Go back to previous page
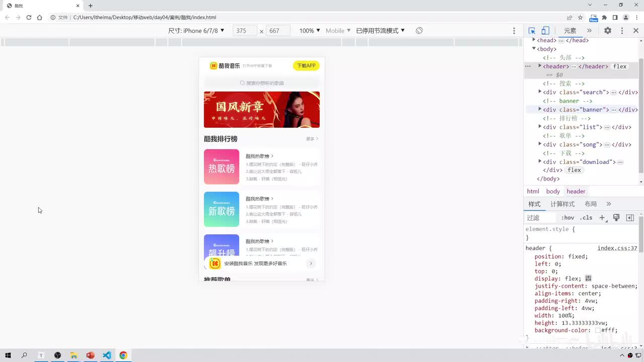This screenshot has width=644, height=362. pos(7,17)
